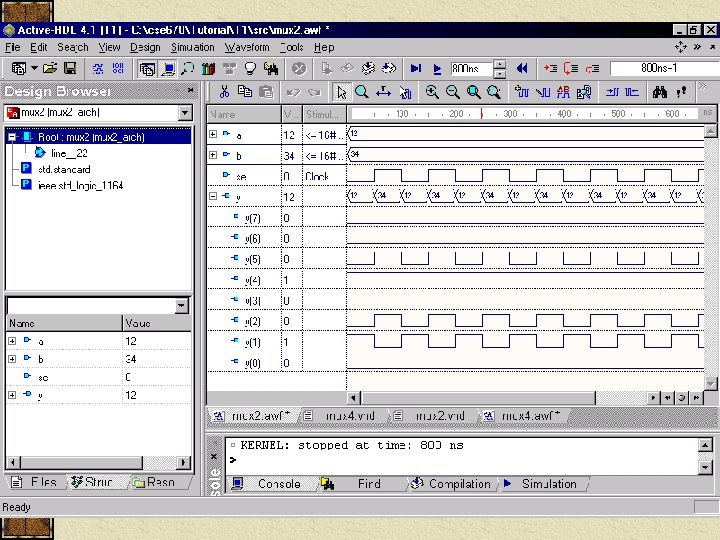Viewport: 720px width, 540px height.
Task: Expand signal a in waveform list
Action: pos(213,134)
